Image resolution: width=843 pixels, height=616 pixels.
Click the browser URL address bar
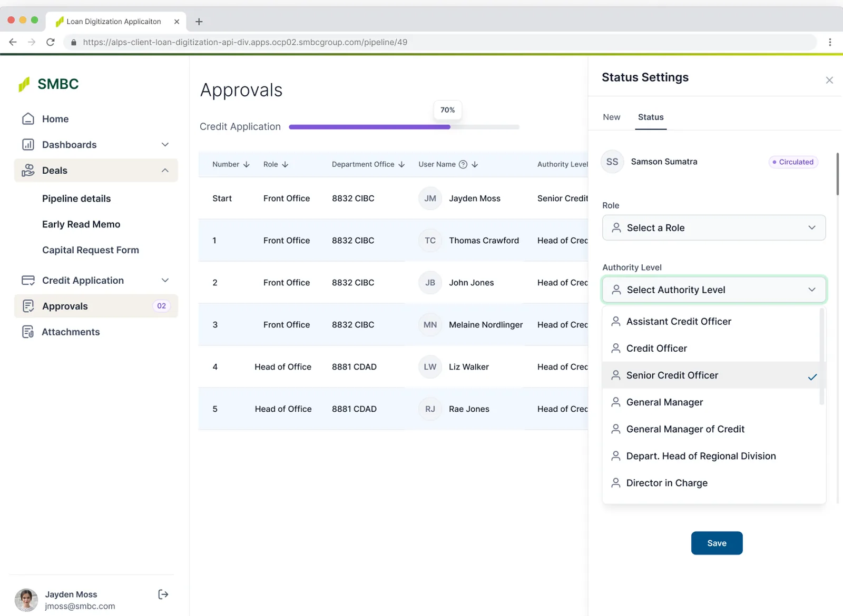pyautogui.click(x=440, y=42)
